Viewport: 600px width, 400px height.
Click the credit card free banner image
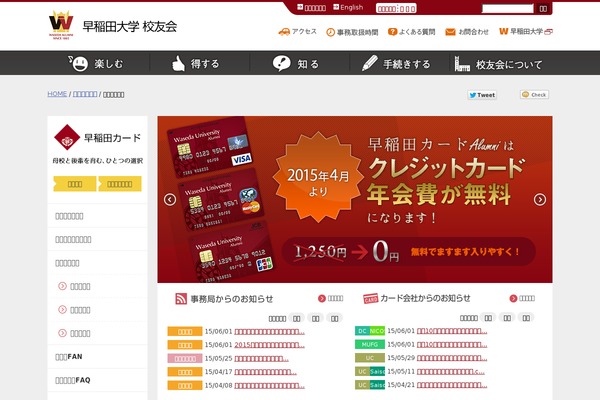pyautogui.click(x=355, y=199)
